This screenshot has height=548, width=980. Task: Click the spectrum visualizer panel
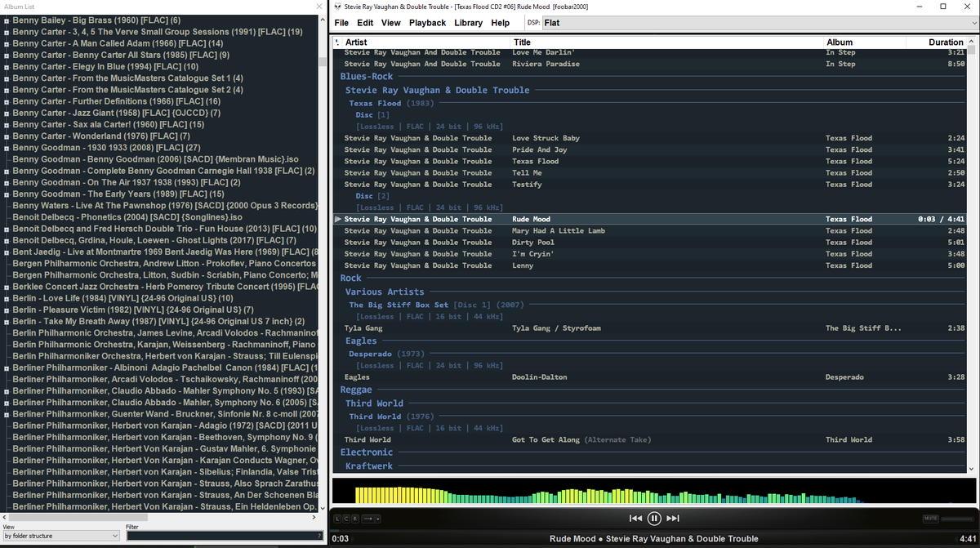click(653, 492)
